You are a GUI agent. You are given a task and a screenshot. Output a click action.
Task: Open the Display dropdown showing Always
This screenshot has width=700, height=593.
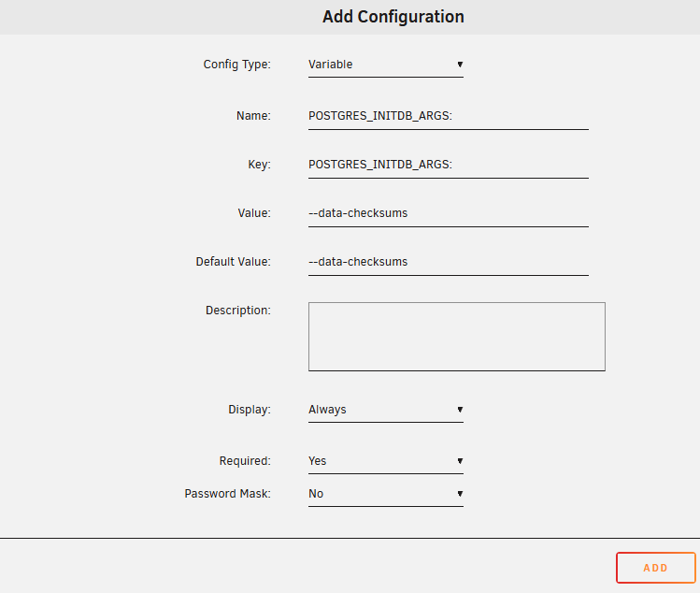(386, 410)
